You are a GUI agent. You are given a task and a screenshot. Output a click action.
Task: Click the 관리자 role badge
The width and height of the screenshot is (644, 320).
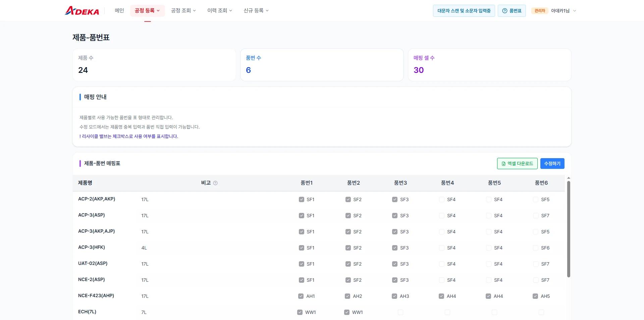pyautogui.click(x=540, y=11)
